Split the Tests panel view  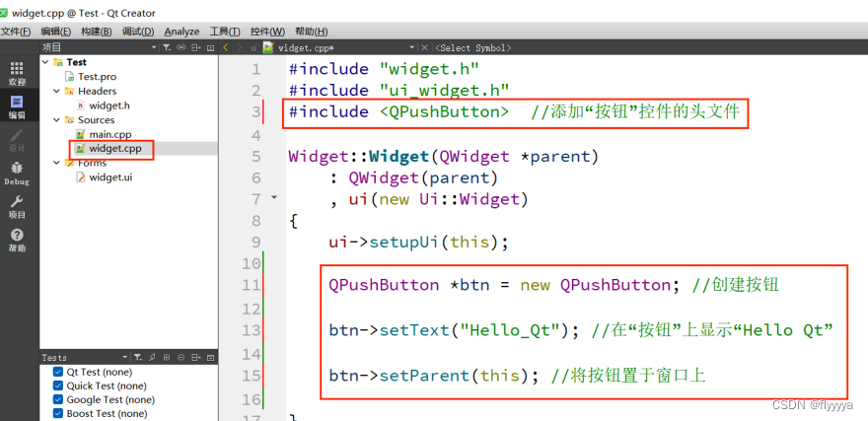[195, 357]
